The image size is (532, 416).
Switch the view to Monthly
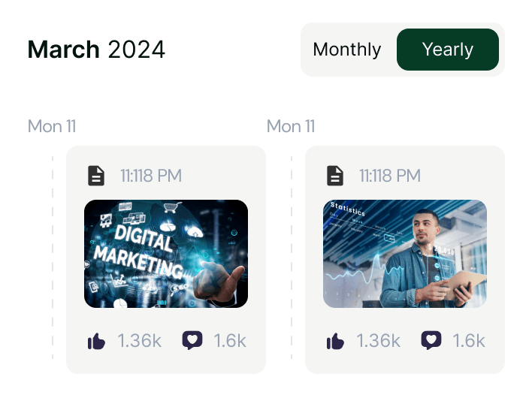[x=347, y=50]
